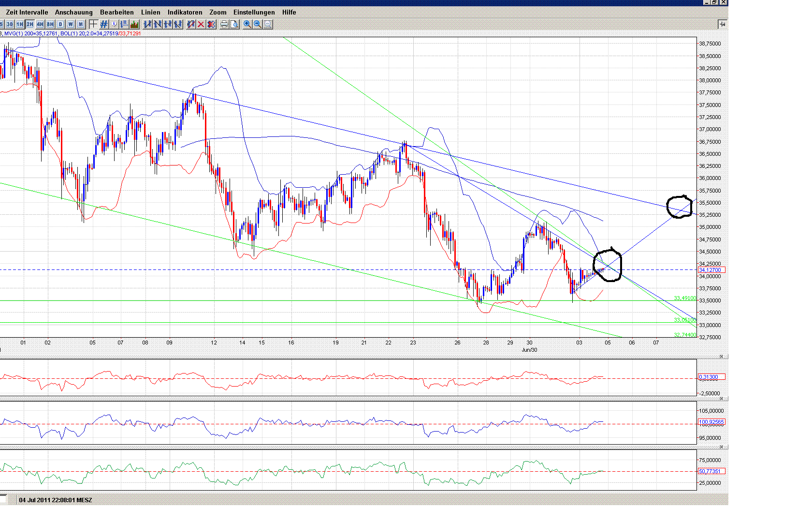
Task: Open print preview icon
Action: (234, 24)
